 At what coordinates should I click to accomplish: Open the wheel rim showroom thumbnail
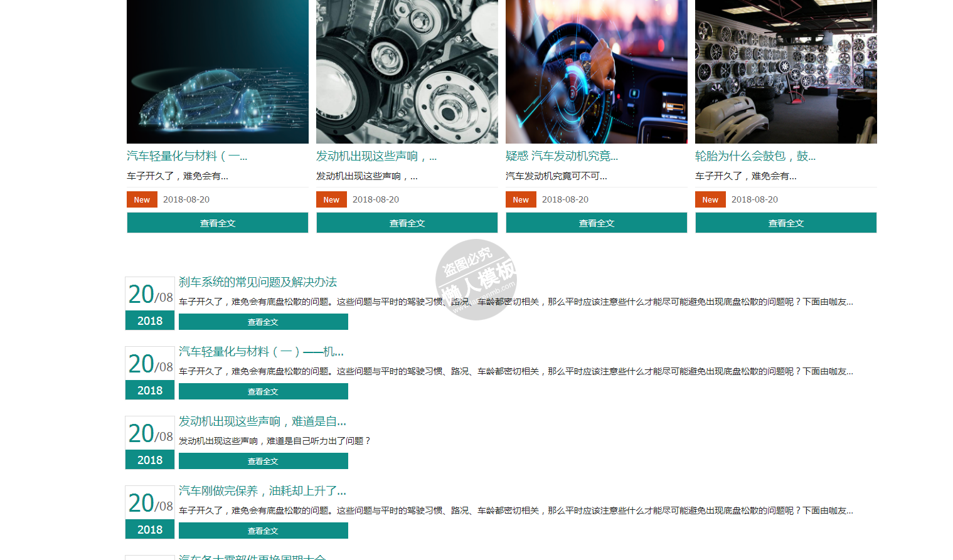(x=786, y=71)
